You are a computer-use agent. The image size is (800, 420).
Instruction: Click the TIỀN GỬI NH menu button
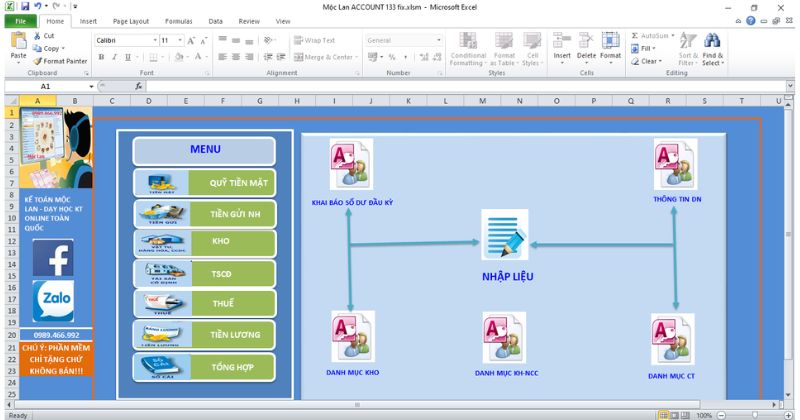tap(205, 214)
